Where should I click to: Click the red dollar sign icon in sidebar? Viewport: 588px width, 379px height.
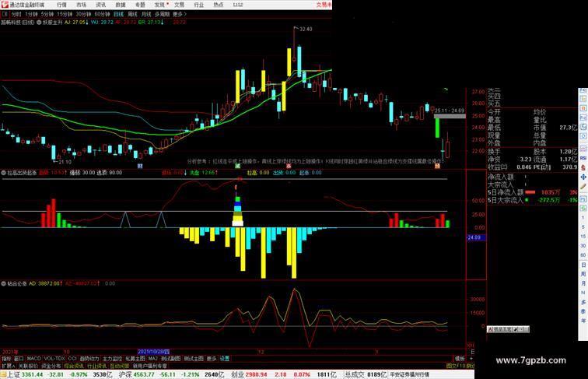(x=583, y=168)
